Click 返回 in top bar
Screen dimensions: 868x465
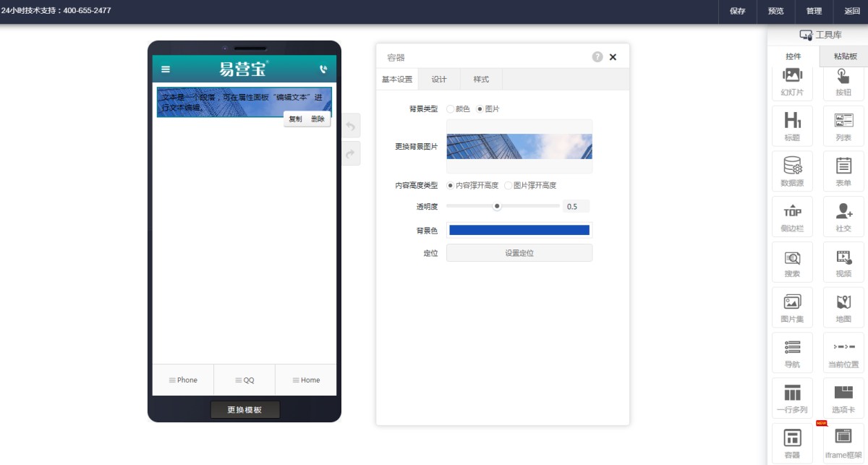[852, 11]
